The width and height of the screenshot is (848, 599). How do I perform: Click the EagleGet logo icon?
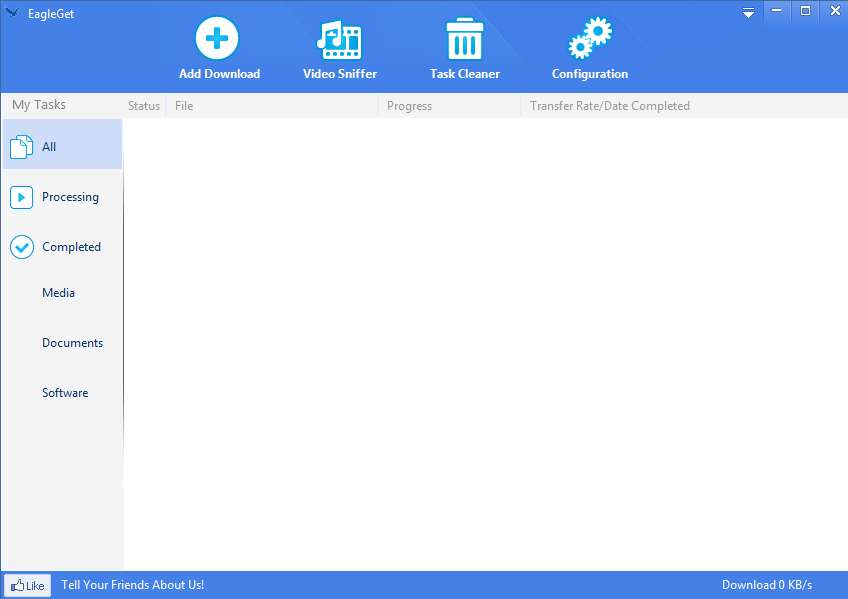(12, 12)
